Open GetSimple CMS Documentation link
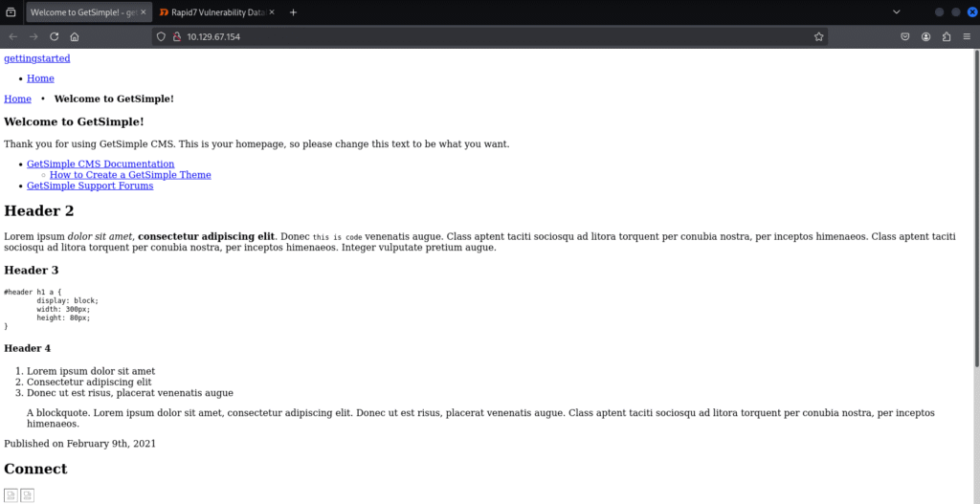The height and width of the screenshot is (504, 980). [100, 164]
